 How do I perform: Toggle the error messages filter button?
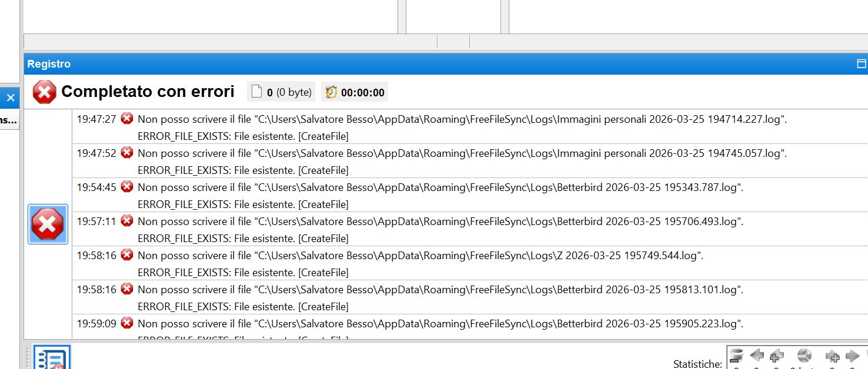point(48,224)
